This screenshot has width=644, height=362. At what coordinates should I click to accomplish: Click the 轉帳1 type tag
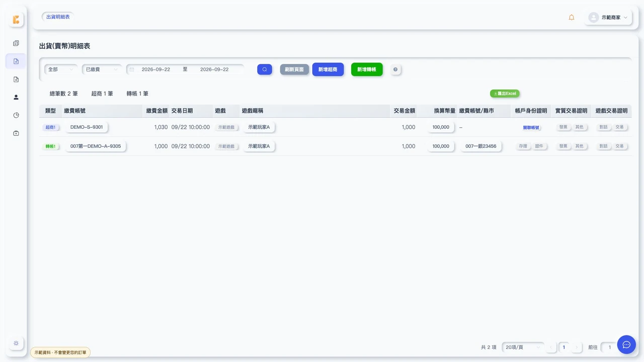click(50, 146)
